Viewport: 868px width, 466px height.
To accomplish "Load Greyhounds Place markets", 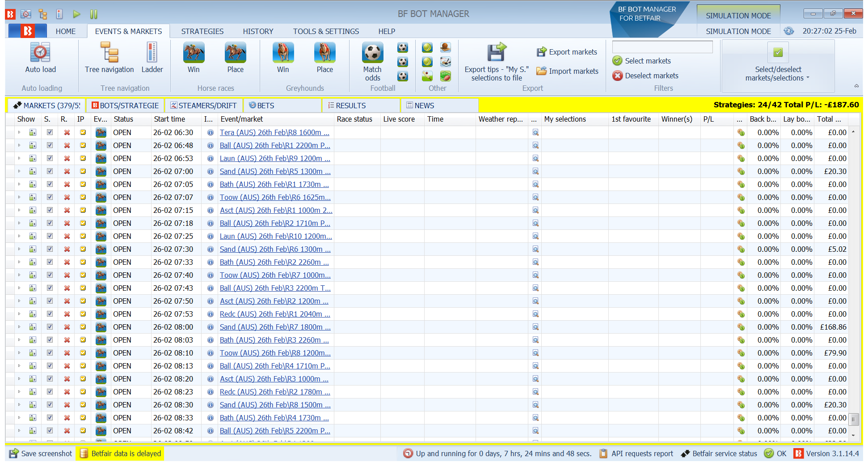I will click(x=325, y=58).
